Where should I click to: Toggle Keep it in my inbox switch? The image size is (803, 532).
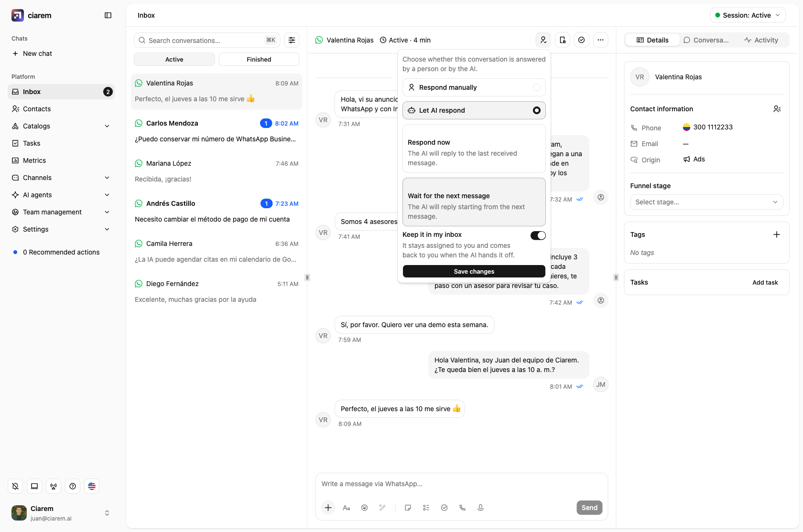[x=538, y=235]
